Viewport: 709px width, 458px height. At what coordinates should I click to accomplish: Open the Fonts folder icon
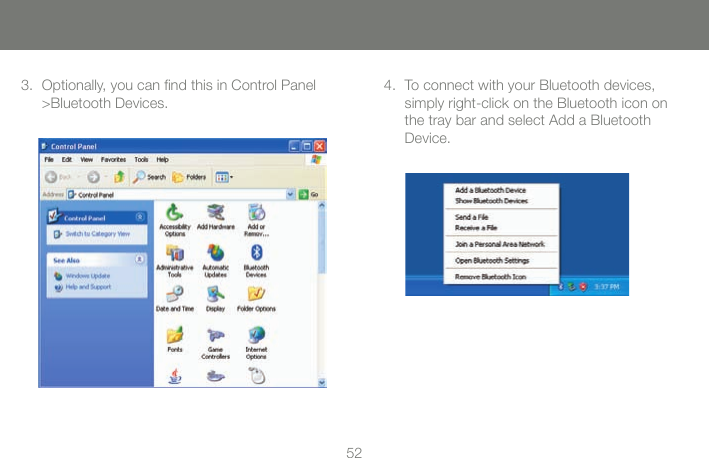point(175,340)
